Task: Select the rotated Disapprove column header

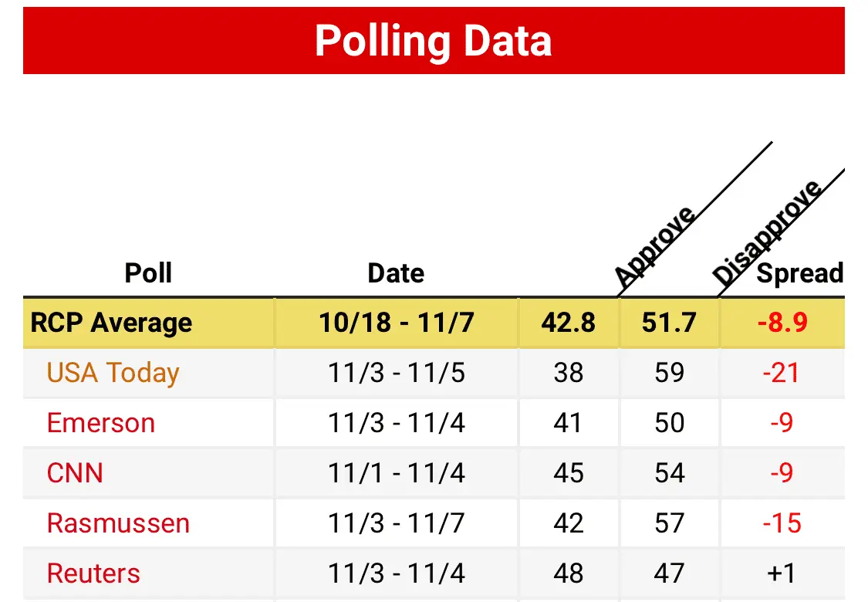Action: tap(767, 232)
